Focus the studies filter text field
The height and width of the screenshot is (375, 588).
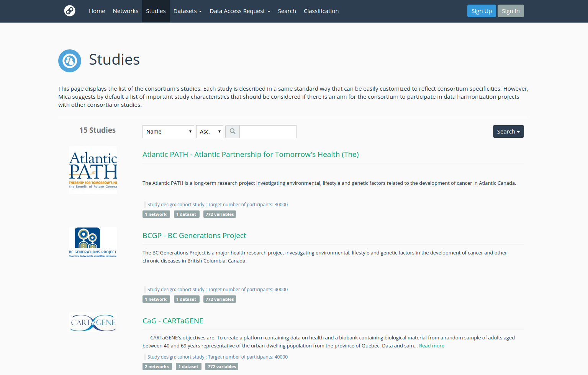point(268,132)
